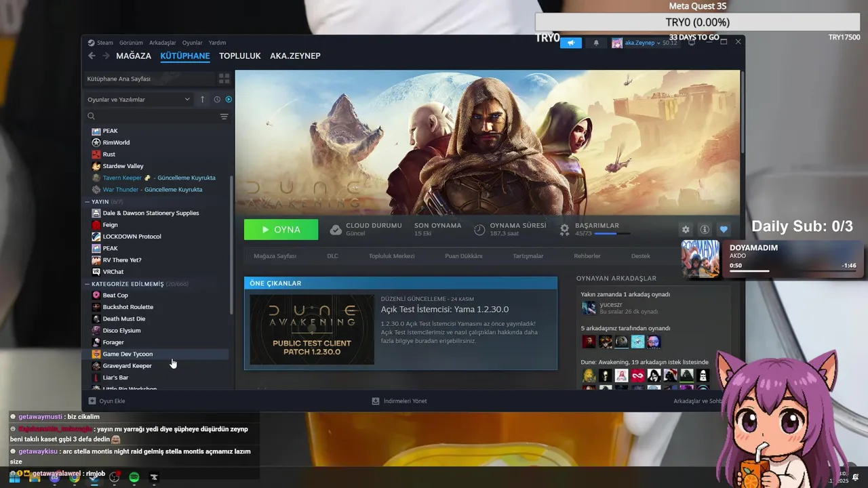The width and height of the screenshot is (868, 488).
Task: Open the Arkadaşlar menu
Action: coord(163,43)
